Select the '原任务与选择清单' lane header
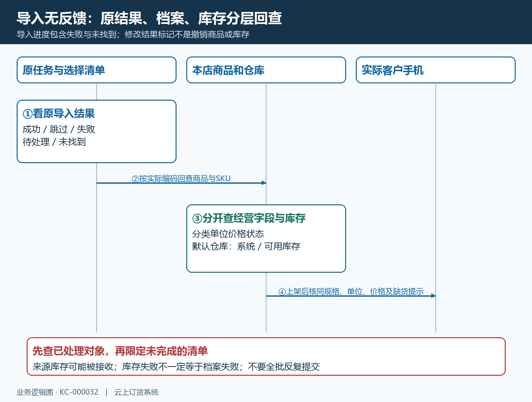Screen dimensions: 532x402 click(x=96, y=70)
